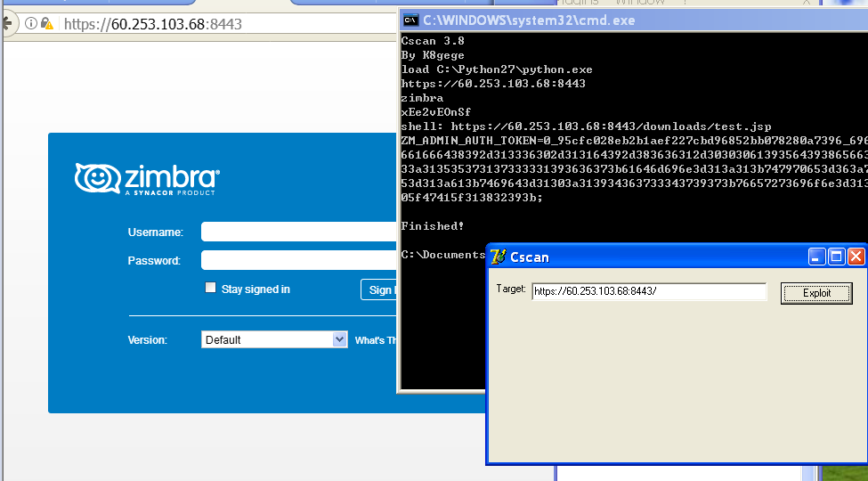
Task: Click the browser back arrow button
Action: pos(6,23)
